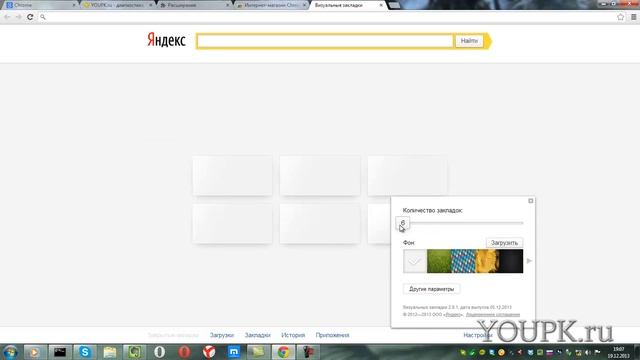Close the bookmarks settings popup
Viewport: 640px width, 360px height.
pos(531,201)
